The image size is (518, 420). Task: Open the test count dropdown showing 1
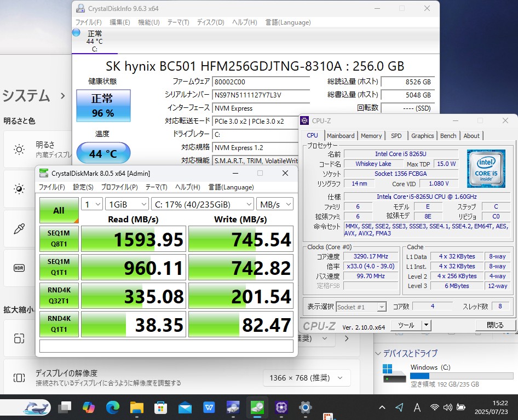92,205
